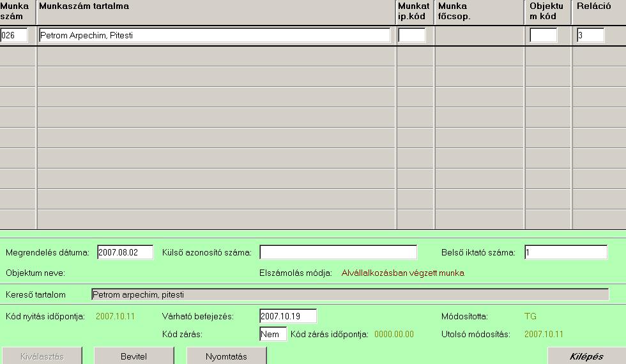Click the Objektum neve label
The width and height of the screenshot is (626, 364).
[36, 273]
